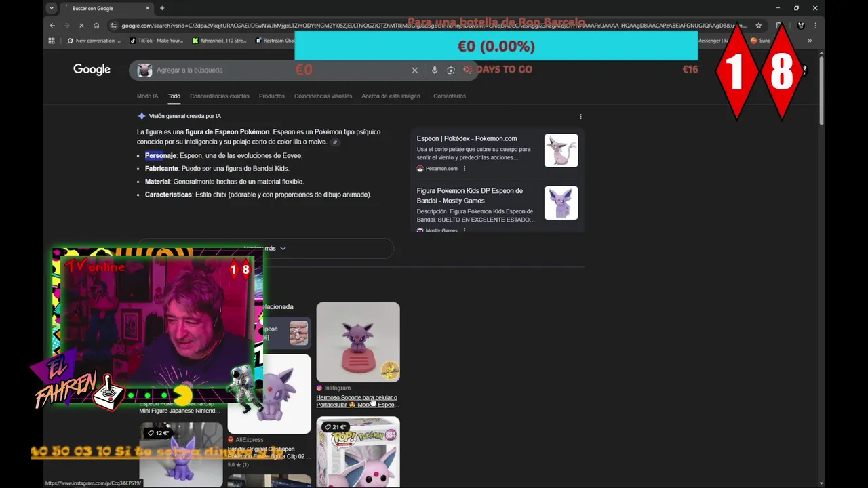Open options next to Pokemon.com source
The image size is (868, 488).
tap(464, 169)
